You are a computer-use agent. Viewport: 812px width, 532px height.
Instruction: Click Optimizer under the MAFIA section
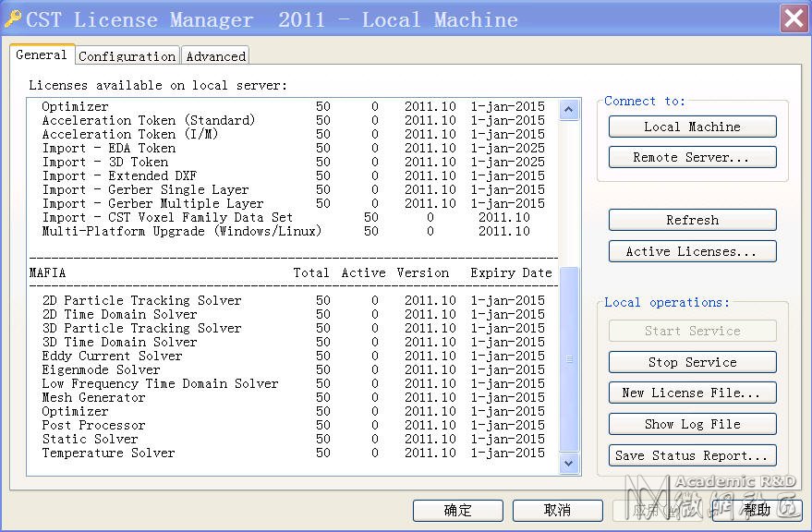(x=293, y=412)
